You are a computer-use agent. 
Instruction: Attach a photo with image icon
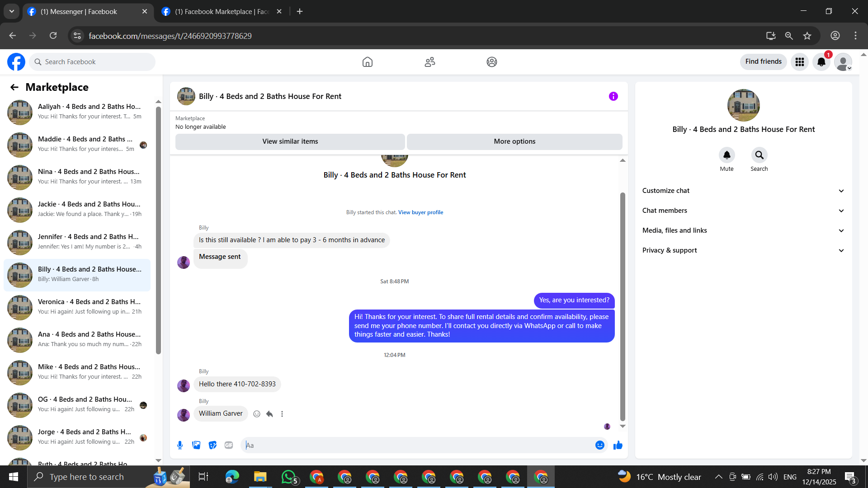click(196, 445)
